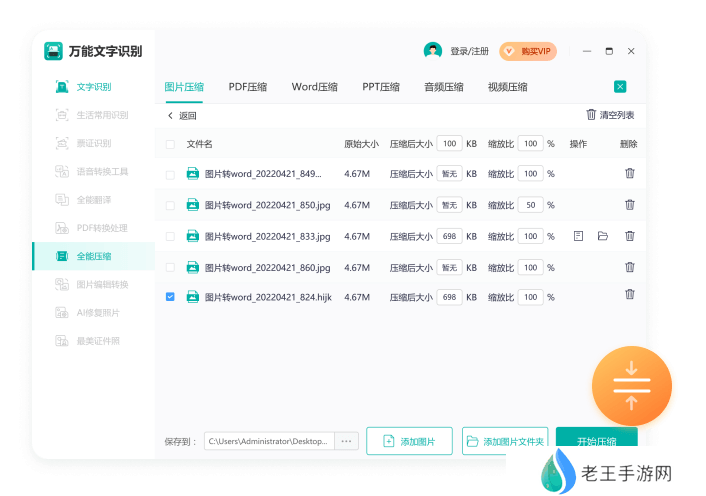The width and height of the screenshot is (706, 496).
Task: Click the 缩放比 field showing 50
Action: [530, 205]
